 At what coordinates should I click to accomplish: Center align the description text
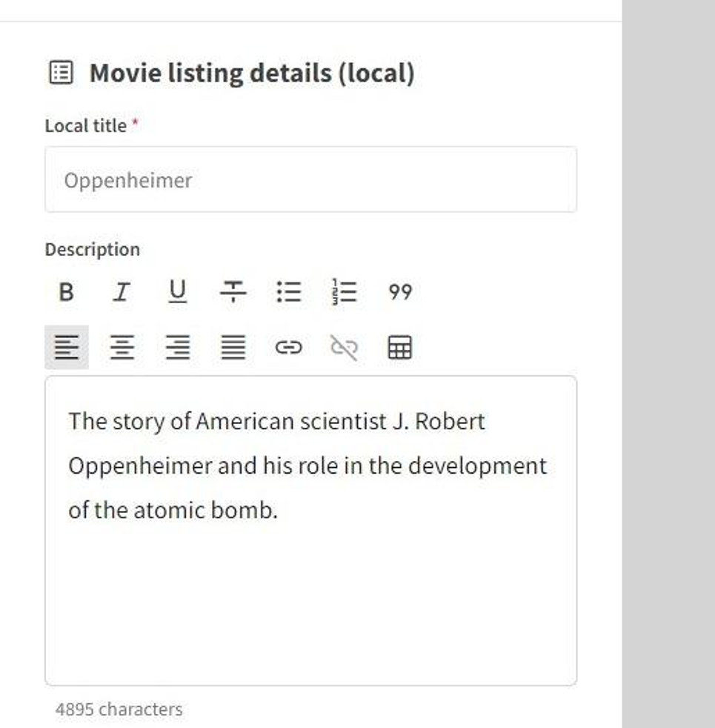122,347
